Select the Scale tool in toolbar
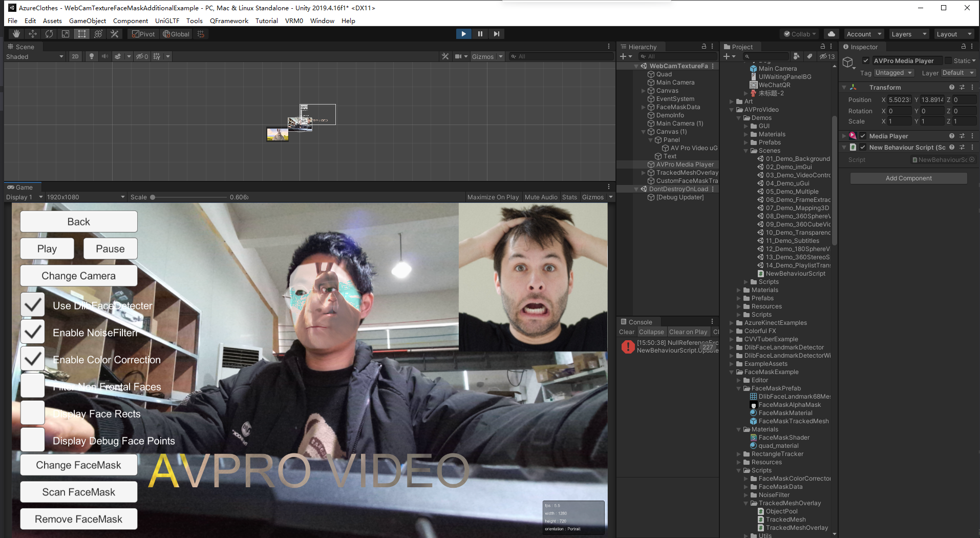 (x=66, y=34)
